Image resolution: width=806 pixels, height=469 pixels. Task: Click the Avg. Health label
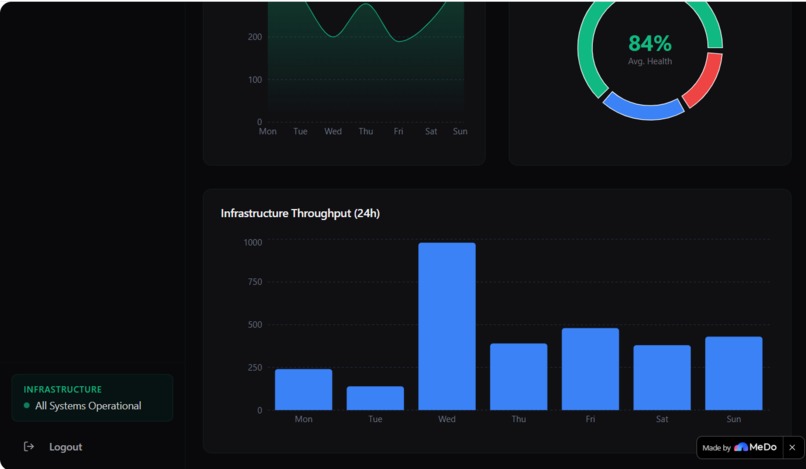click(650, 61)
